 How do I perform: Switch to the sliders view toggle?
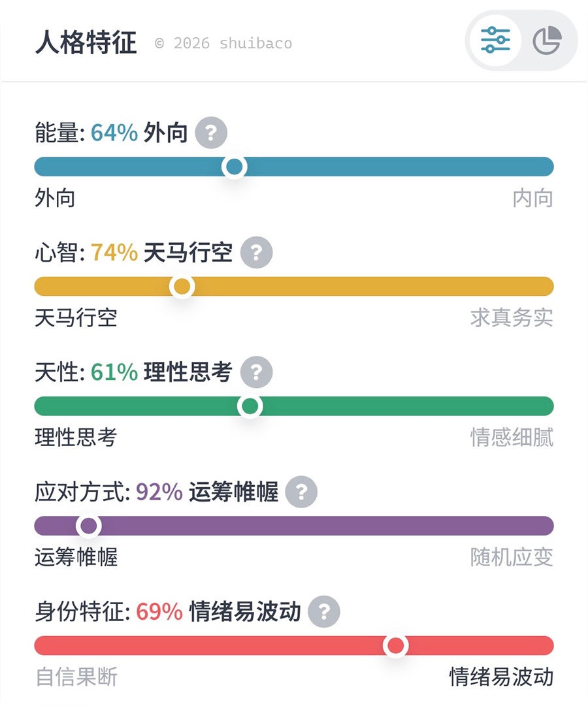[495, 40]
